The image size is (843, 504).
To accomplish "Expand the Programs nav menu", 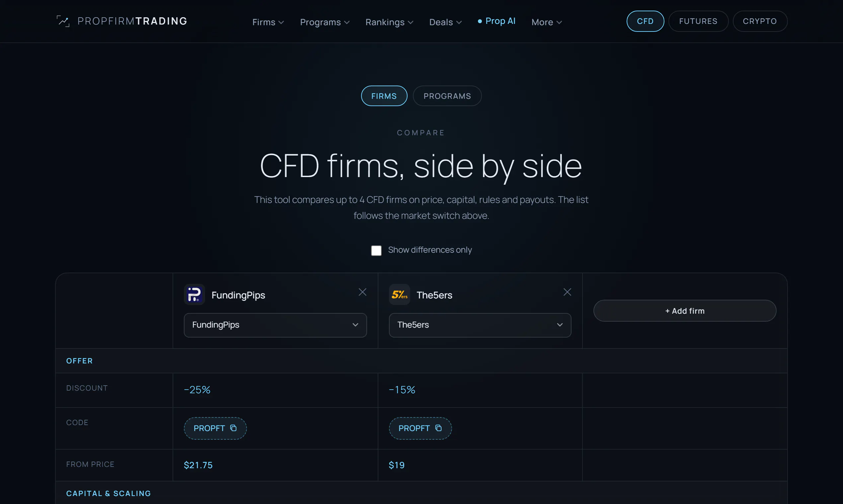I will click(x=325, y=22).
